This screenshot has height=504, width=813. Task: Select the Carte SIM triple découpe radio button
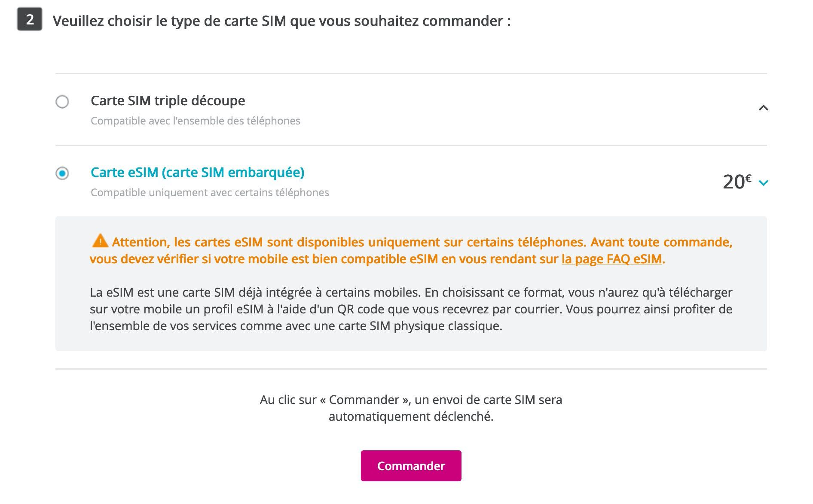click(62, 102)
